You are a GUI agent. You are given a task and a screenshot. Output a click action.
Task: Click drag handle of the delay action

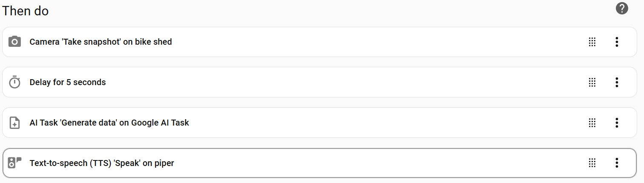point(592,82)
